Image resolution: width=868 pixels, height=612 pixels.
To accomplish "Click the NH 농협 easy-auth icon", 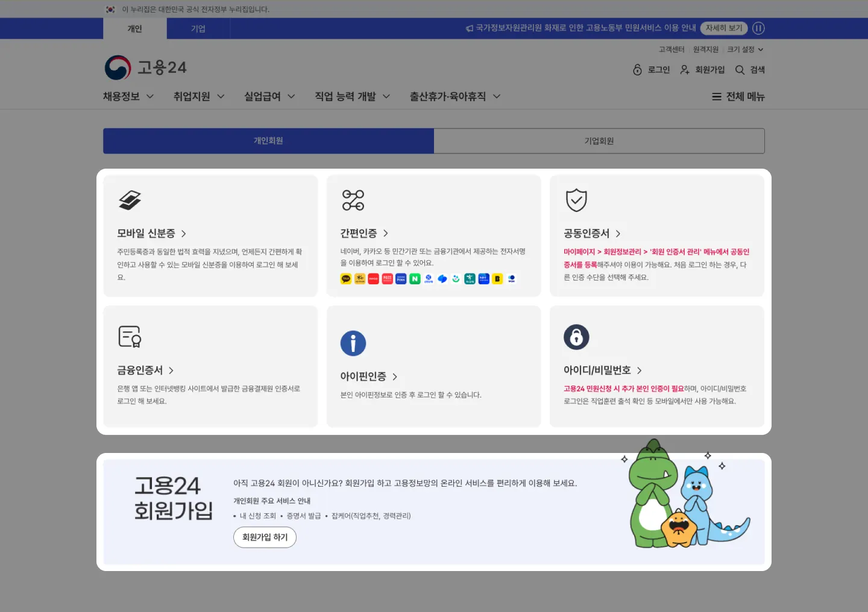I will (x=483, y=279).
